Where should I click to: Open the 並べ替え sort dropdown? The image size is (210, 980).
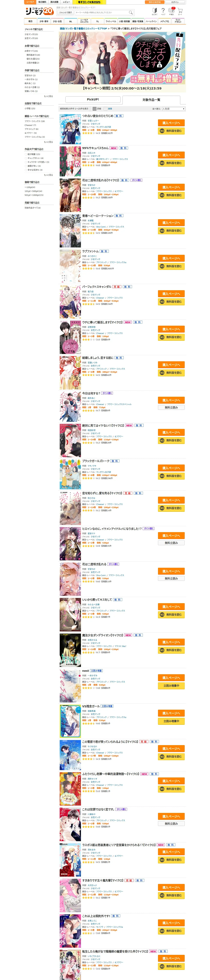(x=173, y=109)
